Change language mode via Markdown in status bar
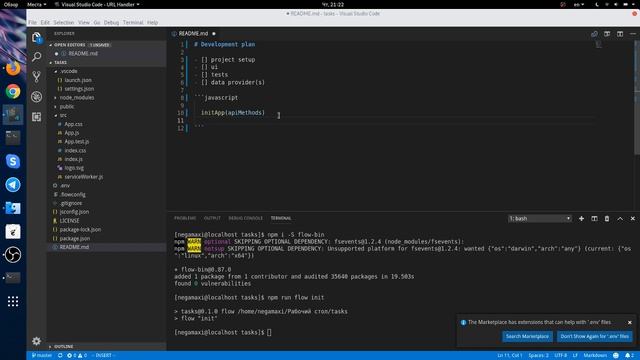 coord(595,356)
